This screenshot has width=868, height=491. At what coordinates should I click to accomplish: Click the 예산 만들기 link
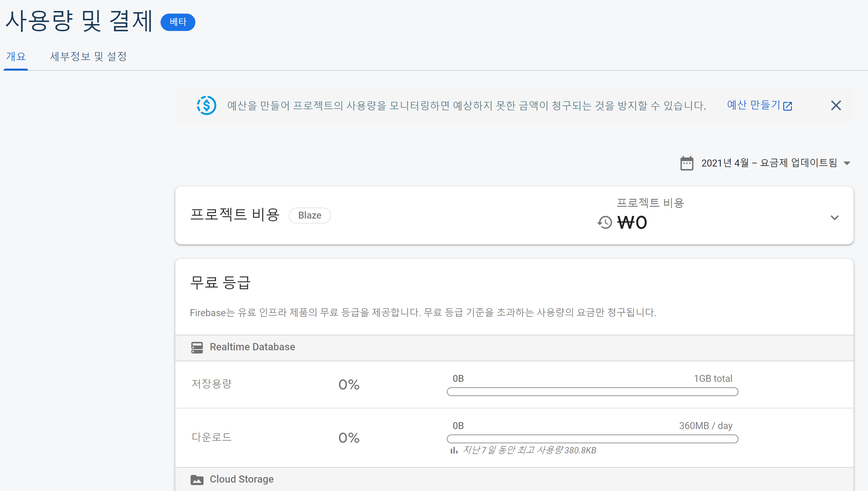point(753,105)
